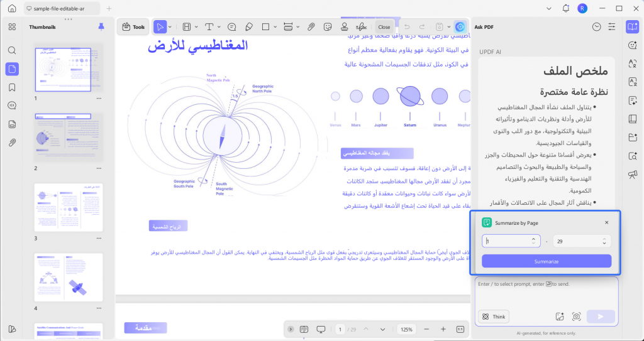Open the AI translate selection tool
Viewport: 644px width, 341px height.
click(x=633, y=63)
